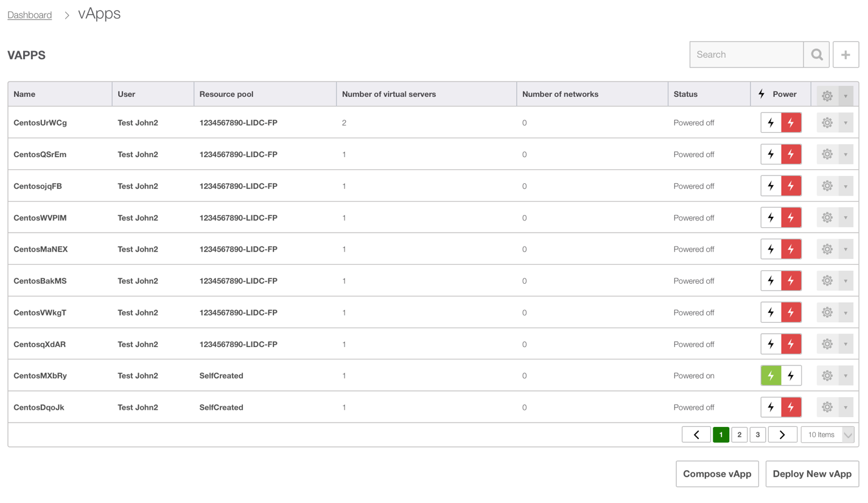
Task: Open the 10 Items per-page dropdown
Action: tap(827, 434)
